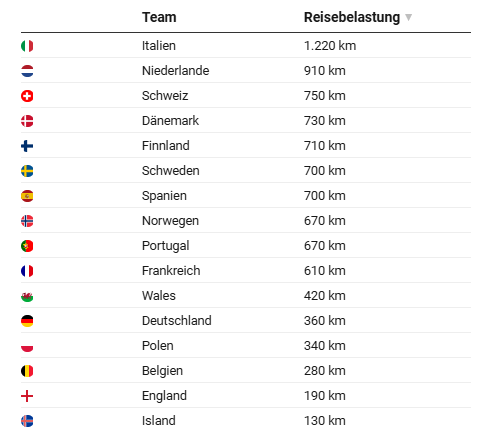The width and height of the screenshot is (484, 443).
Task: Click the Italy flag icon
Action: click(x=27, y=46)
